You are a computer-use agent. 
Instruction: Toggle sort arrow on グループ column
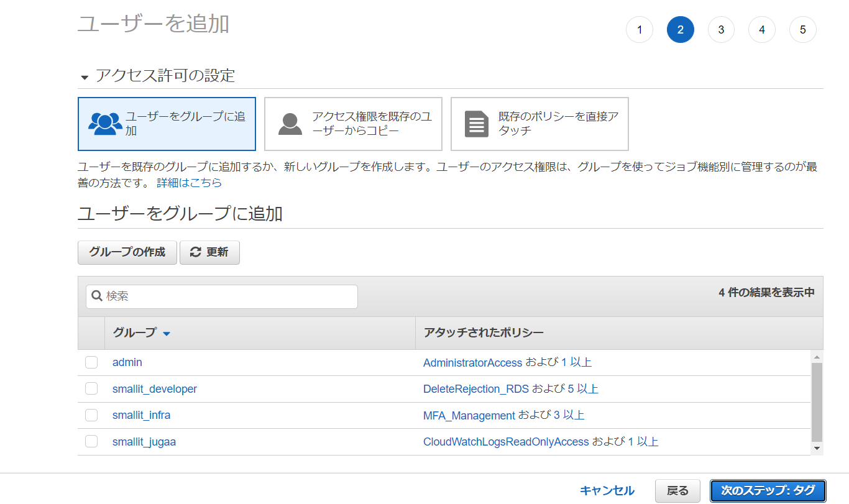click(x=167, y=334)
